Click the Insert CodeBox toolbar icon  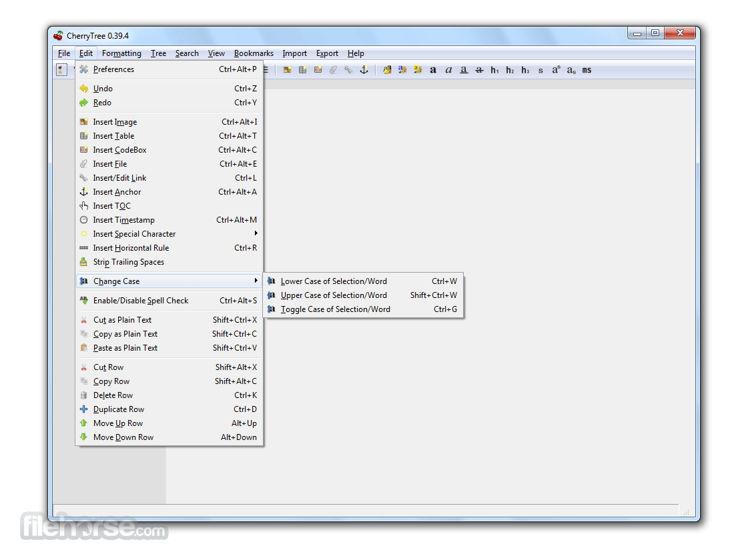318,70
